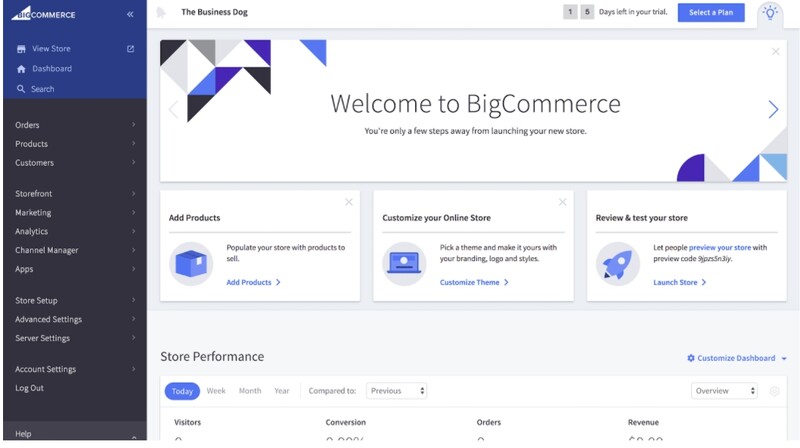This screenshot has height=448, width=800.
Task: Click the View Store storefront icon
Action: click(x=21, y=49)
